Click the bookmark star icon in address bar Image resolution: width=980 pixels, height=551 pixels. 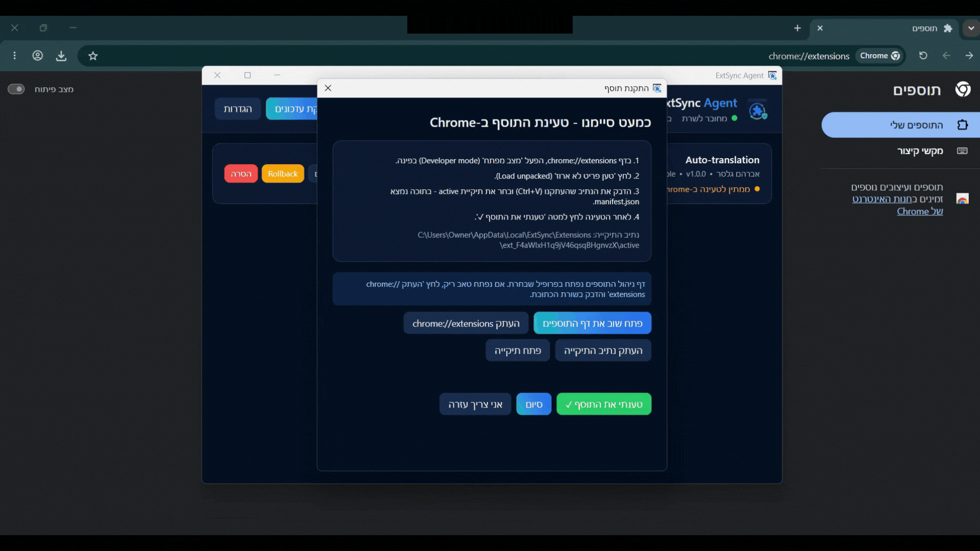click(92, 56)
